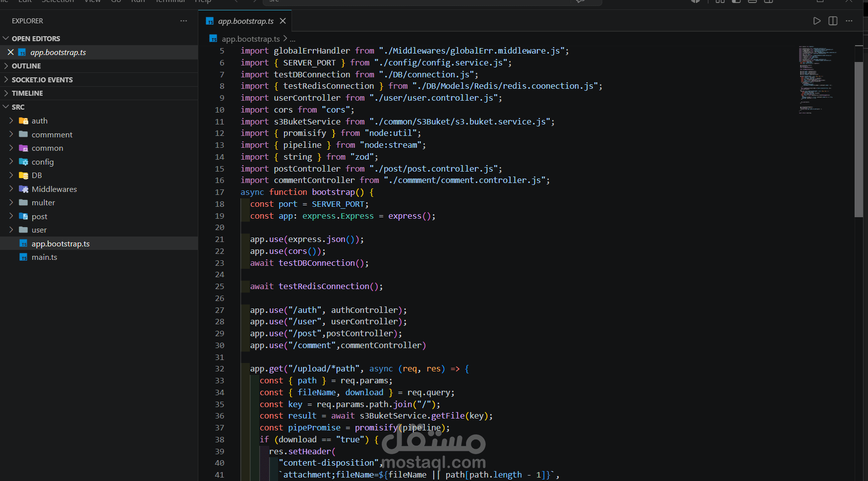
Task: Click the auth folder icon
Action: click(23, 120)
